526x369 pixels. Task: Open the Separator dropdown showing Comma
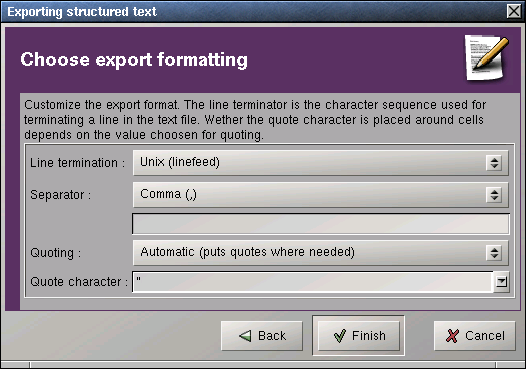coord(321,195)
